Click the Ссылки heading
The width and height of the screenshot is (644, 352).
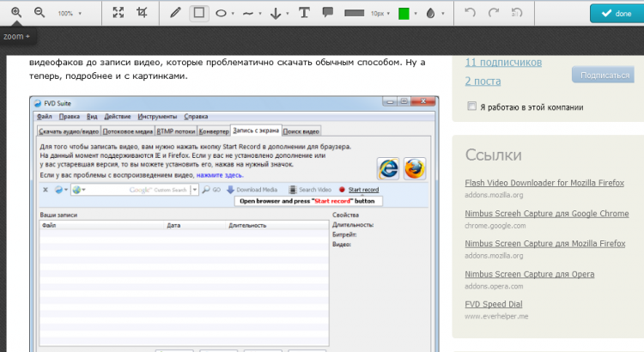493,155
